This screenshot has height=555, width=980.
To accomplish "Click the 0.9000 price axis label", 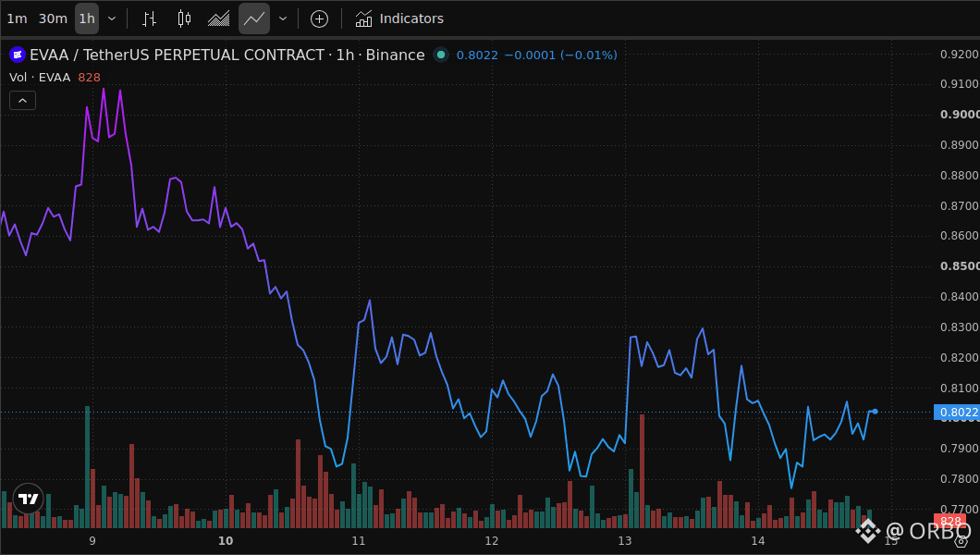I will pyautogui.click(x=960, y=115).
